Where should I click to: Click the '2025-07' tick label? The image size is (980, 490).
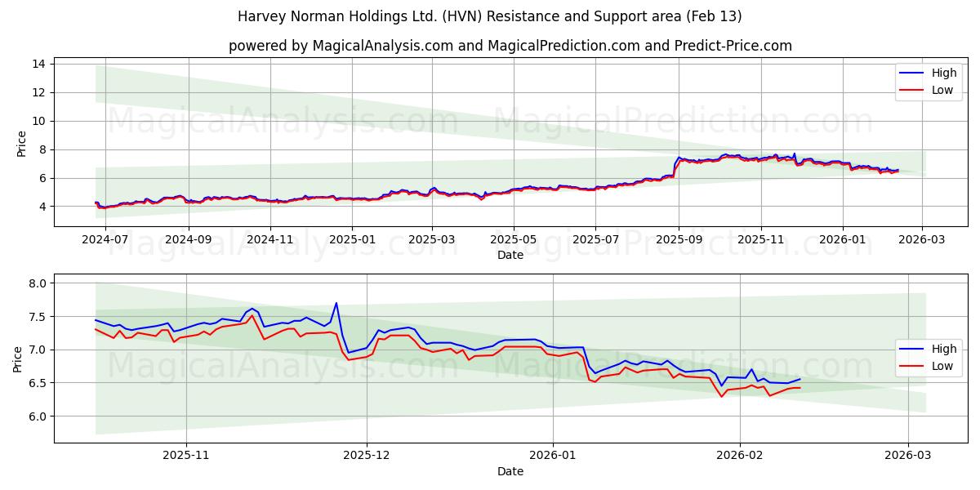595,239
